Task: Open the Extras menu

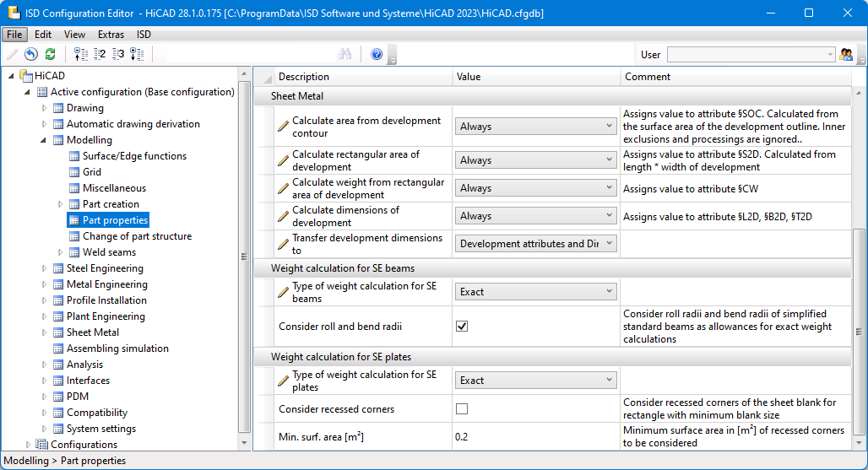Action: [111, 35]
